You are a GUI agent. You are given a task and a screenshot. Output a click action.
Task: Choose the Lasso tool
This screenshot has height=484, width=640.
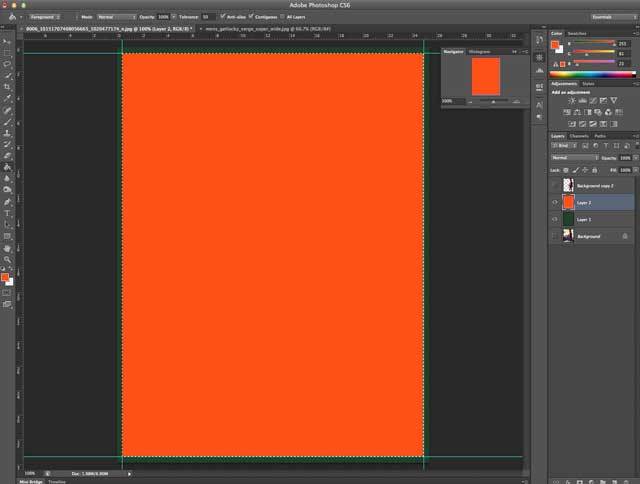[7, 64]
